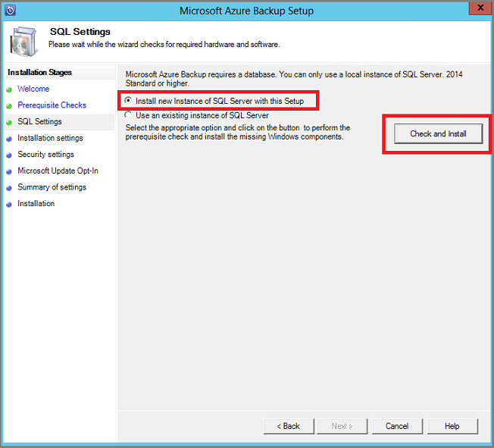Click the Microsoft Azure Backup Setup title text
This screenshot has width=494, height=448.
(x=247, y=11)
